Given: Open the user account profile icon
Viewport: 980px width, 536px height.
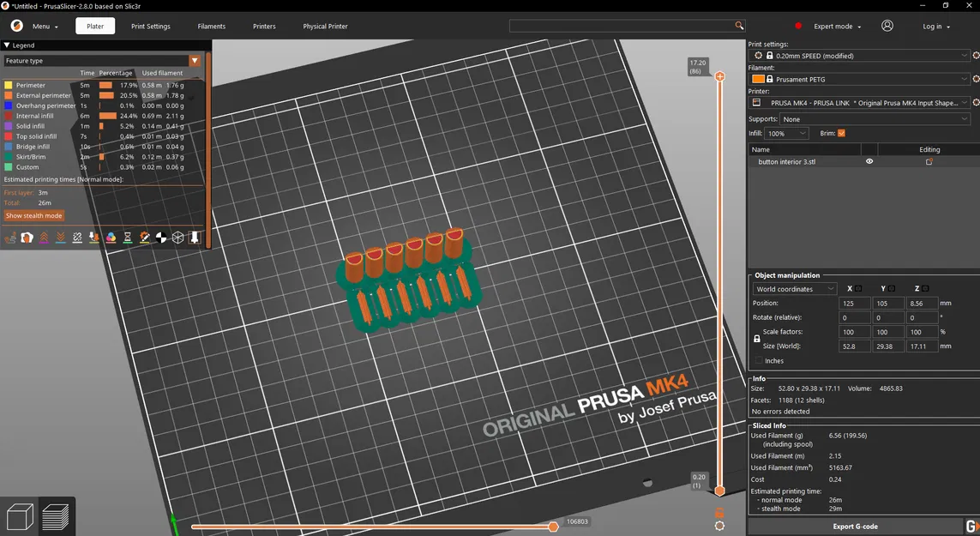Looking at the screenshot, I should 887,26.
